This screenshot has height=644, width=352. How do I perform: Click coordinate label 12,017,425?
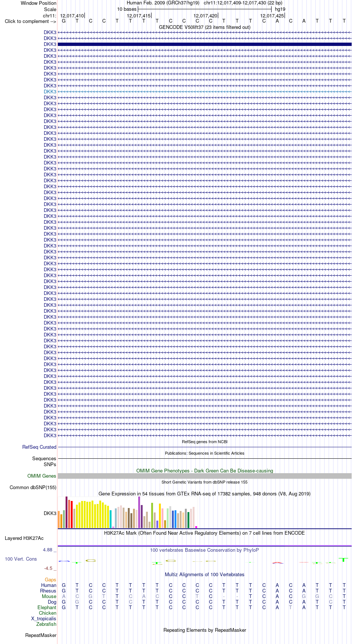point(272,16)
